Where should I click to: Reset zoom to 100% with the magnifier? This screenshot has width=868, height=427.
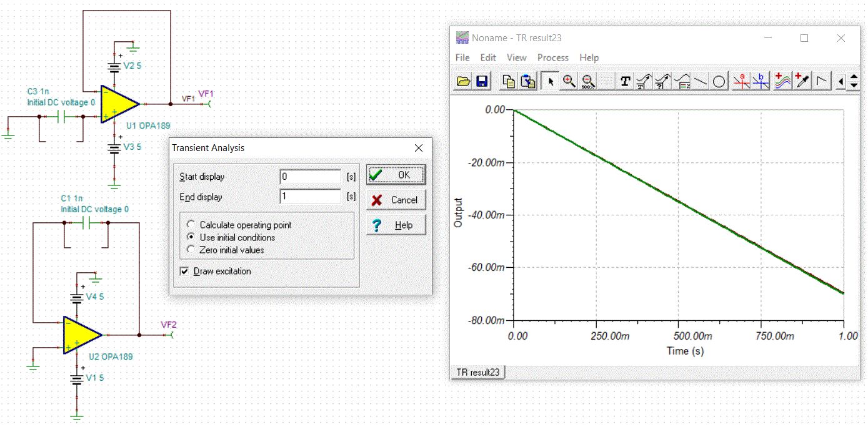[x=588, y=81]
